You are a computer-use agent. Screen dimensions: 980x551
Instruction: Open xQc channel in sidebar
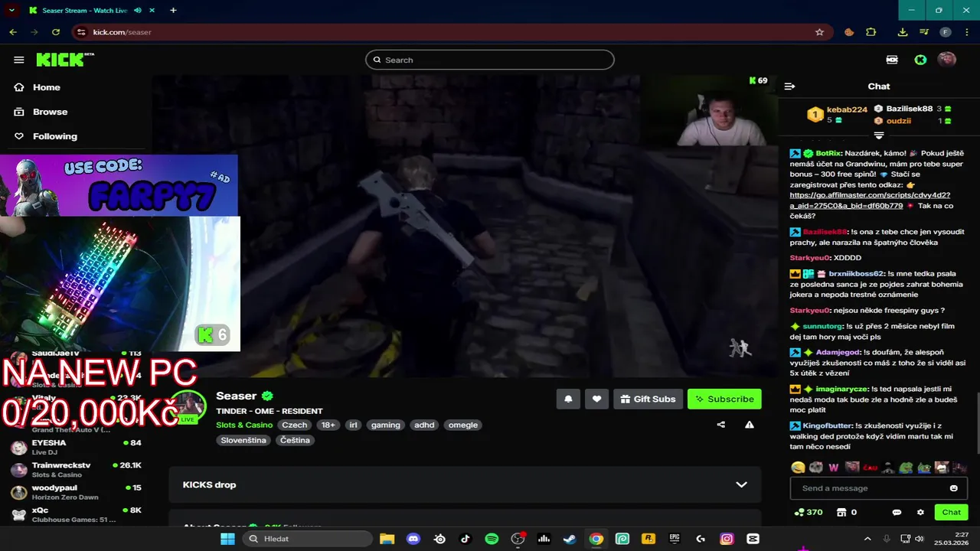point(75,514)
